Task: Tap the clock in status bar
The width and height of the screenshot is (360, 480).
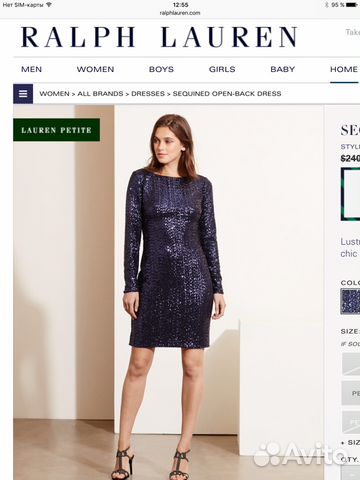Action: click(x=180, y=5)
